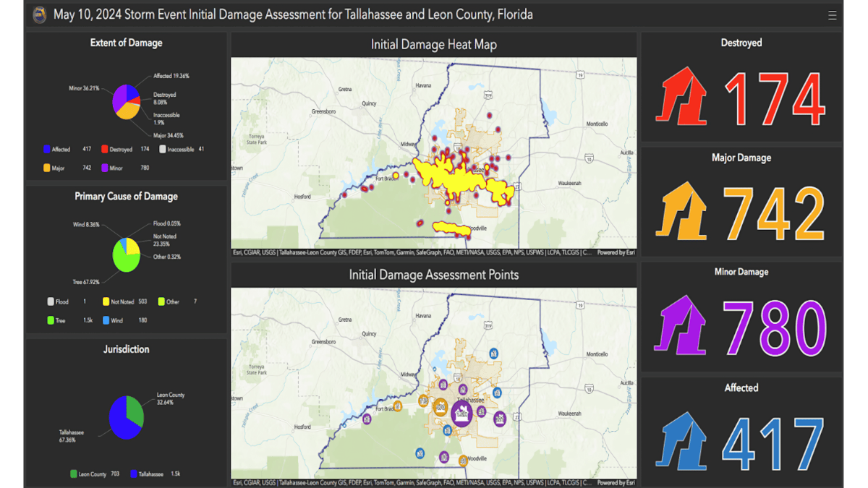Click the orange Major Damage house icon

coord(681,211)
